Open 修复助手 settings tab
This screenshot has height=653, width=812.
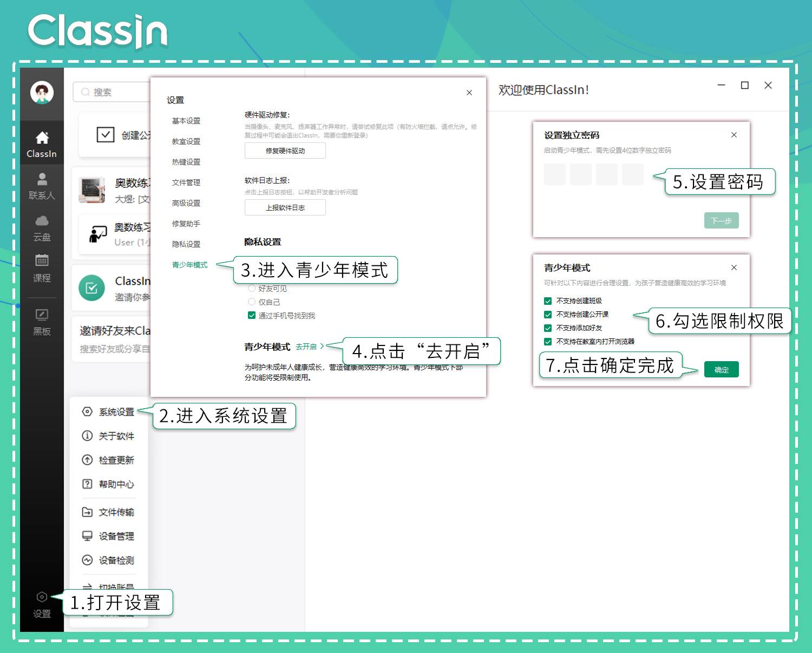click(x=186, y=224)
